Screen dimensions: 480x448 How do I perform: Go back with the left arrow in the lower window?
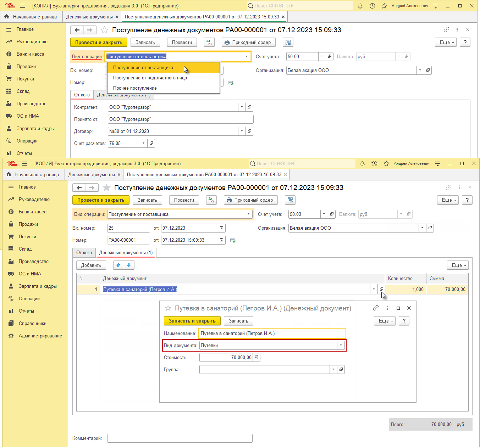coord(79,187)
